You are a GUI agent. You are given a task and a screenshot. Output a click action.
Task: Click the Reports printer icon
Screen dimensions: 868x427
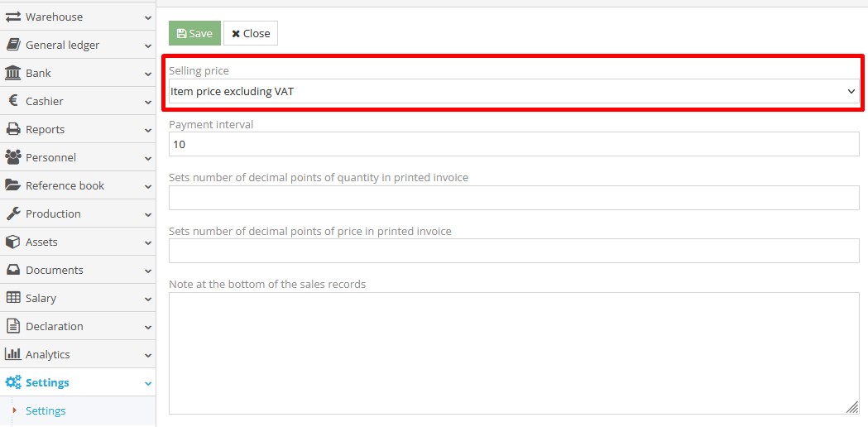(13, 129)
